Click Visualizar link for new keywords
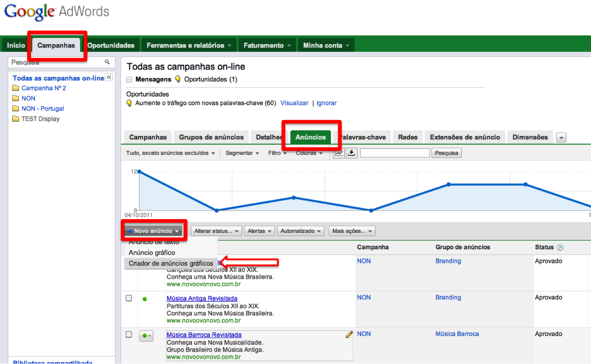This screenshot has width=591, height=364. (x=294, y=103)
